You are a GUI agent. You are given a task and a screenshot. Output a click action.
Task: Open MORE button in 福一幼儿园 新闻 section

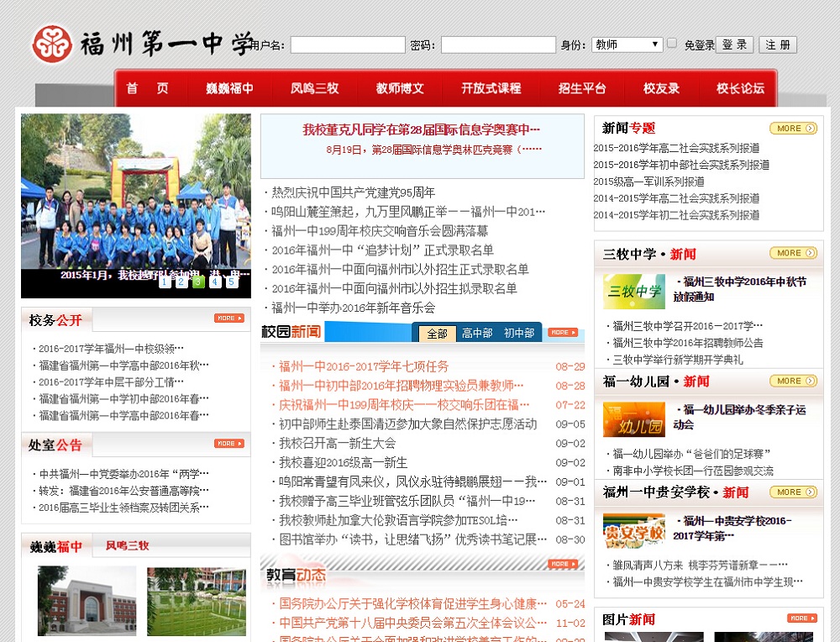(x=793, y=381)
